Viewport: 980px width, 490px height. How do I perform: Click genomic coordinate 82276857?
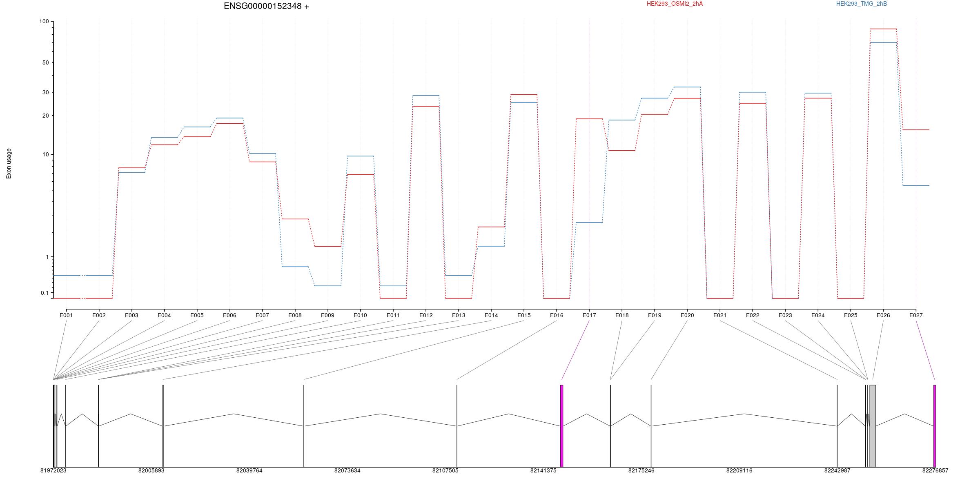pyautogui.click(x=935, y=470)
